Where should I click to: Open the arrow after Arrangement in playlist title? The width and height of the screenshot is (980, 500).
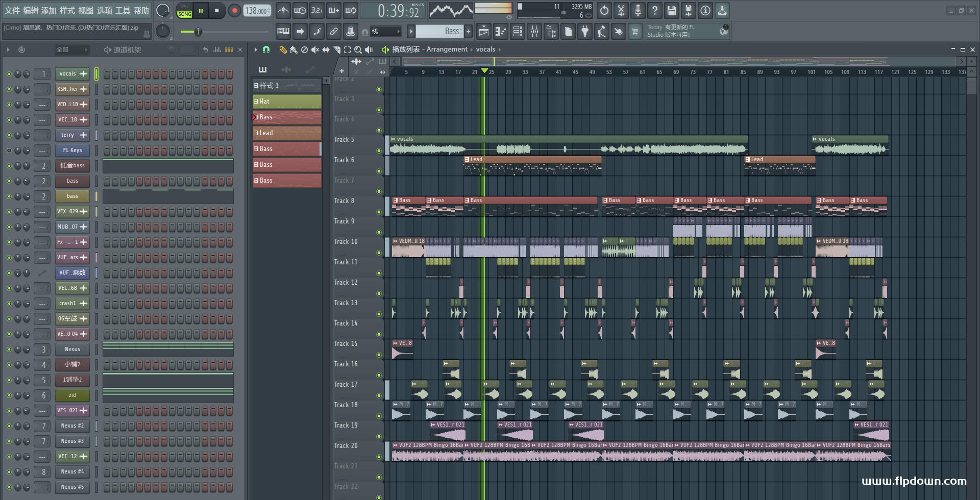point(472,49)
